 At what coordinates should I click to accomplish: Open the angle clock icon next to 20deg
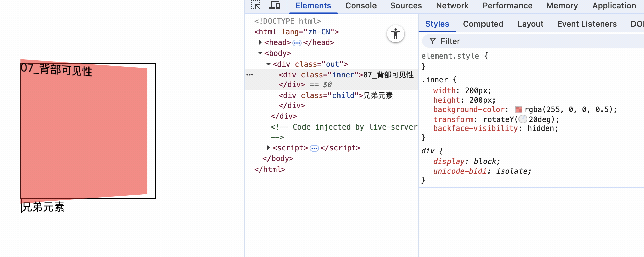[523, 119]
